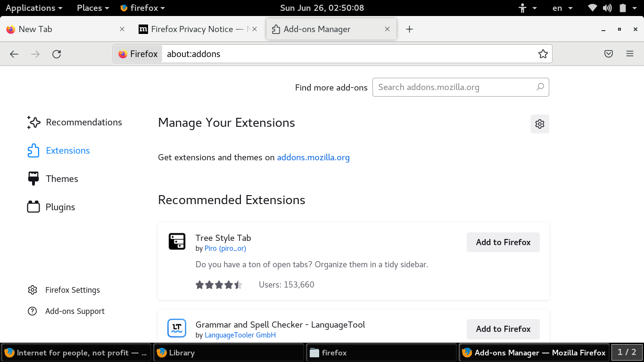This screenshot has height=362, width=644.
Task: Click the 1 / 2 workspace switcher
Action: tap(627, 352)
